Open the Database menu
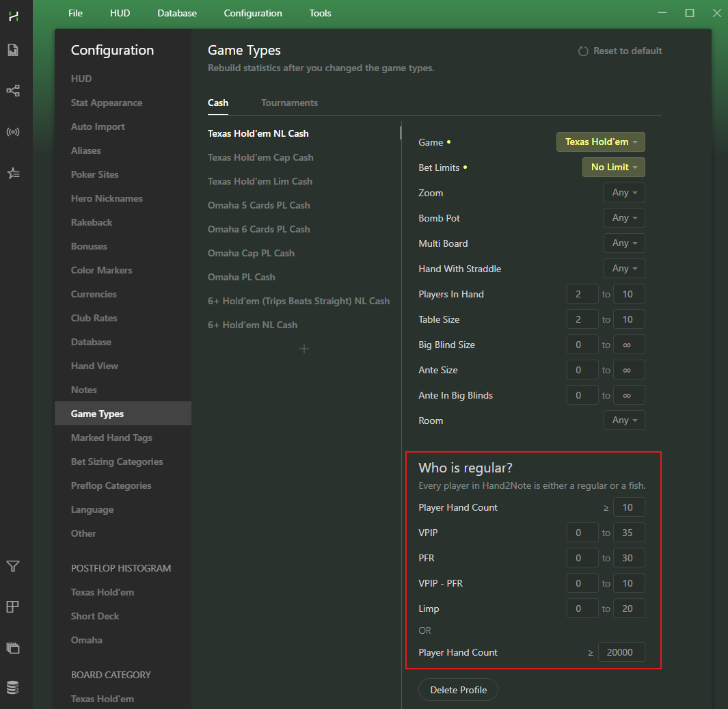This screenshot has width=728, height=709. click(x=177, y=13)
